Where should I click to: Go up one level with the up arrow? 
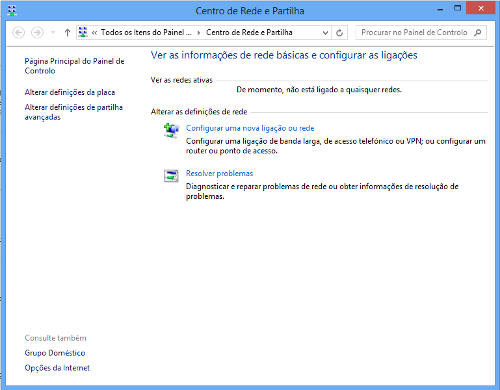67,32
